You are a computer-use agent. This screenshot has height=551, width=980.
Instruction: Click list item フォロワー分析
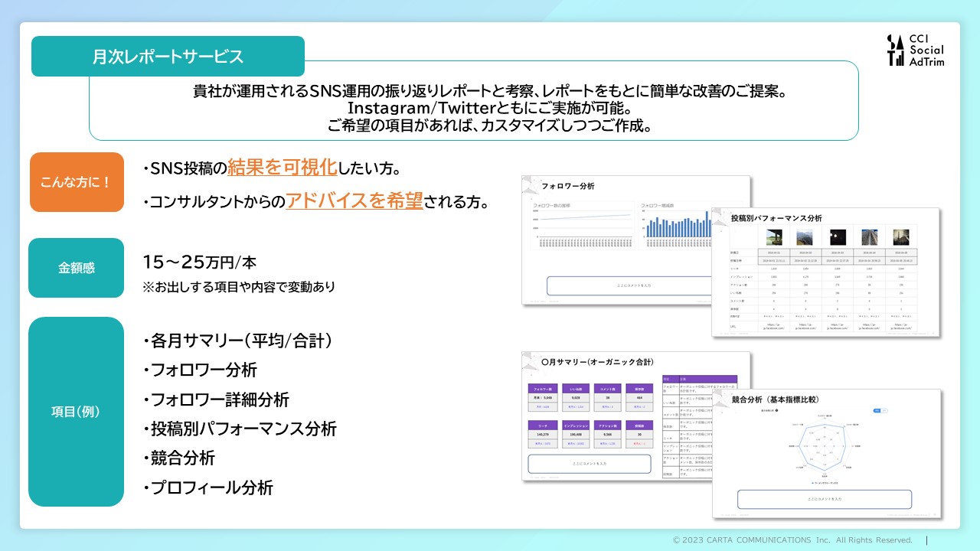[x=200, y=370]
